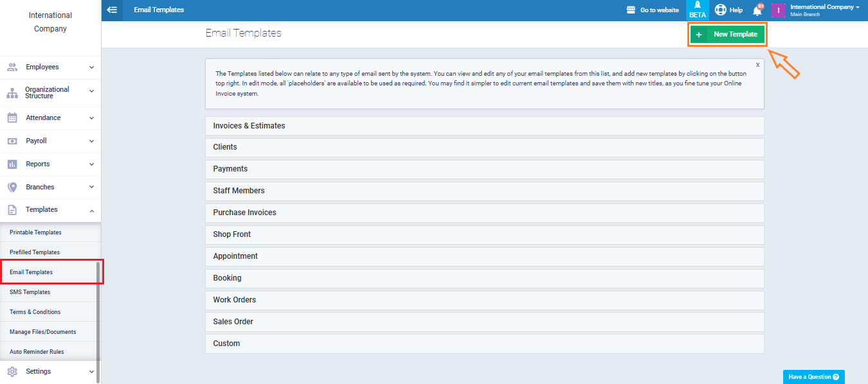Click the Go to website icon

(x=631, y=10)
